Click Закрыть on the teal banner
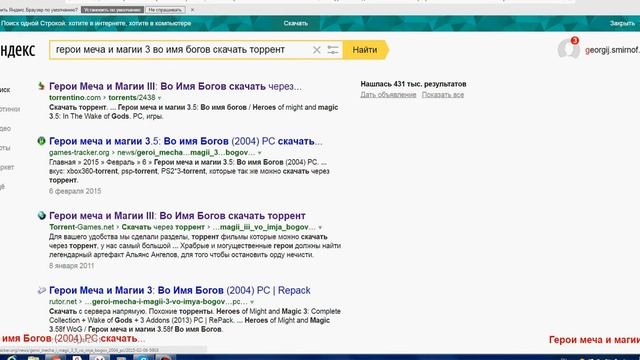This screenshot has width=640, height=360. (x=622, y=23)
